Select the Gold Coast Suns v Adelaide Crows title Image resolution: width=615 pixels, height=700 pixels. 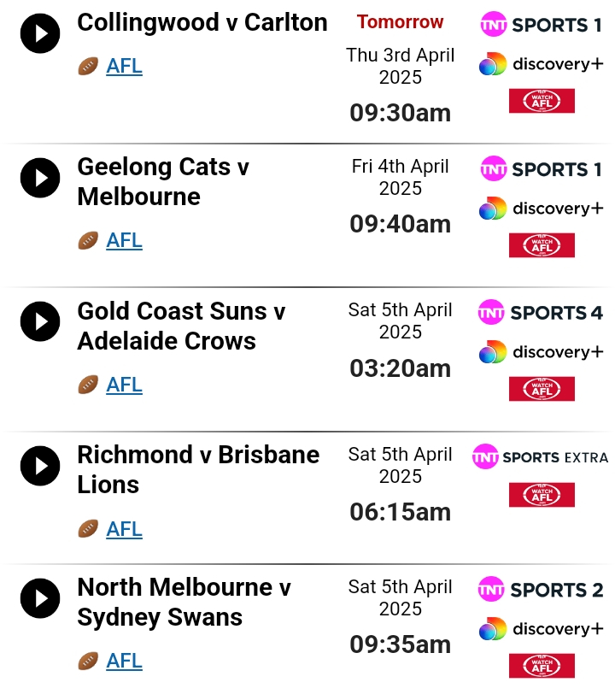pyautogui.click(x=181, y=326)
